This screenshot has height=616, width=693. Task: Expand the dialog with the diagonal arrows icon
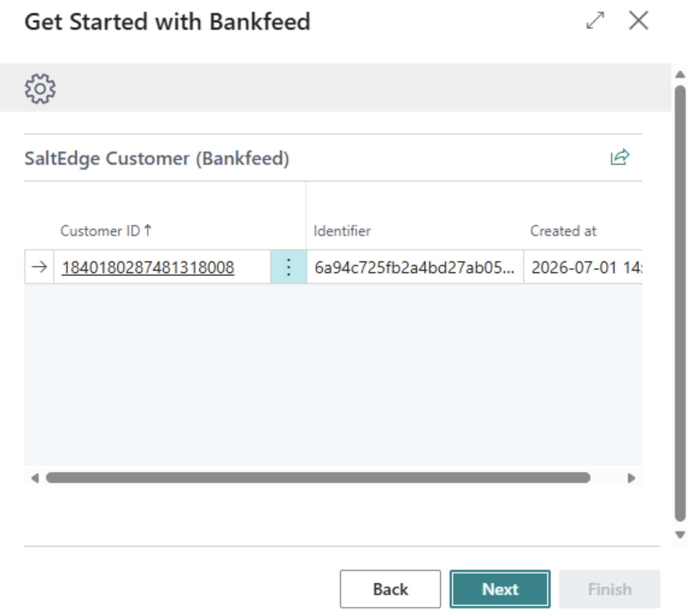pos(595,21)
